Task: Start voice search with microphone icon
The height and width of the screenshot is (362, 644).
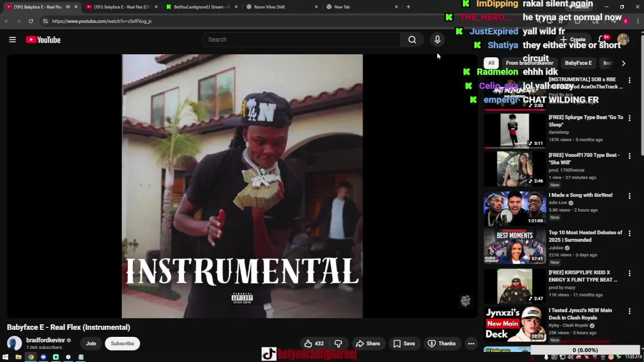Action: tap(437, 40)
